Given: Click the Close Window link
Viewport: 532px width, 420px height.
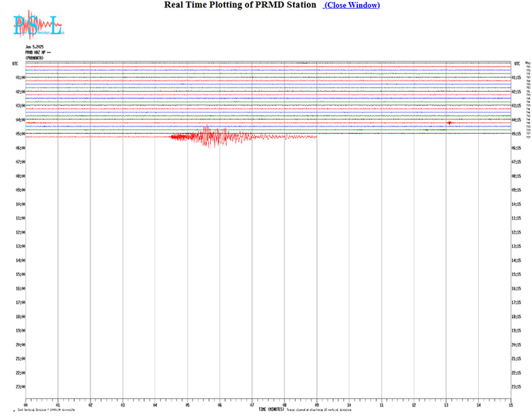Looking at the screenshot, I should [351, 5].
